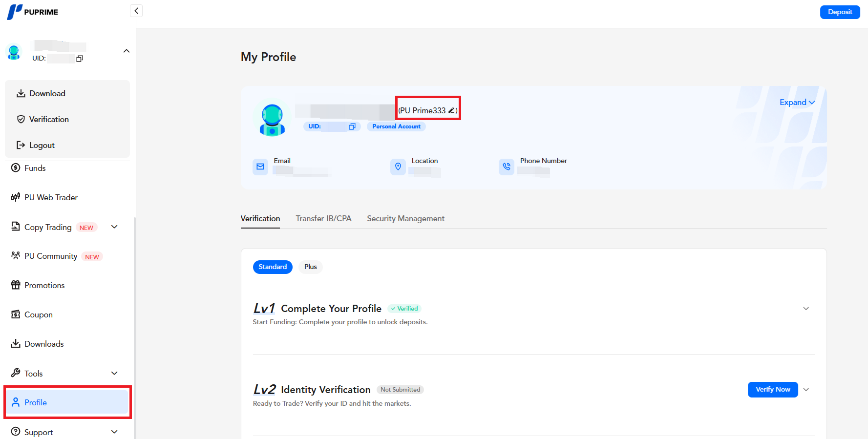Click the sidebar user avatar

(x=14, y=52)
